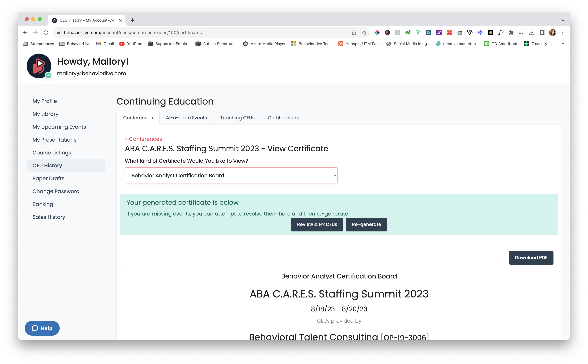
Task: Open the Chrome three-dot menu
Action: point(563,33)
